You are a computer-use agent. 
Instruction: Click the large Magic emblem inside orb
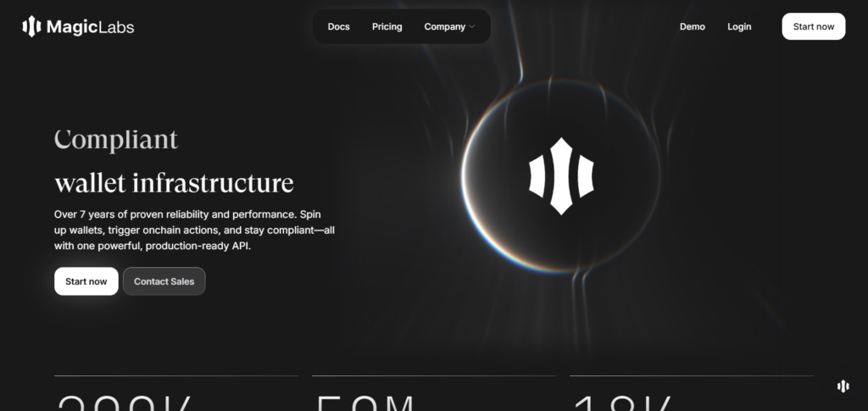coord(560,175)
